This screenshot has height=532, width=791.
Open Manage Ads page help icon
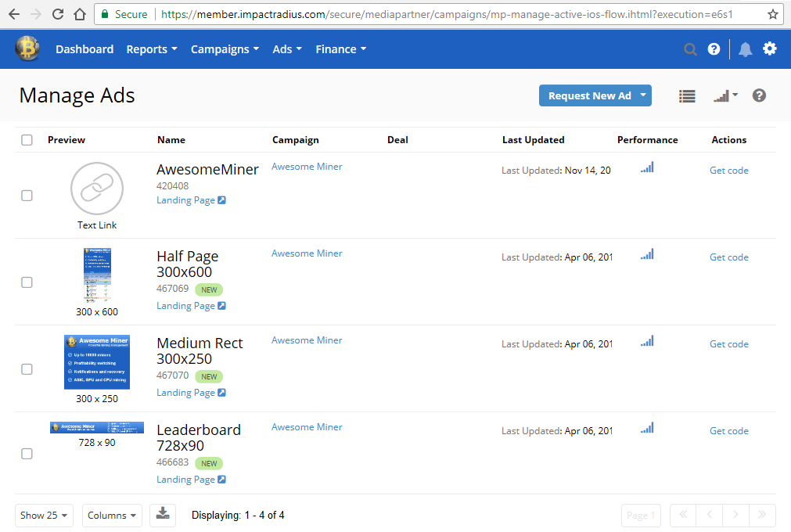coord(759,95)
